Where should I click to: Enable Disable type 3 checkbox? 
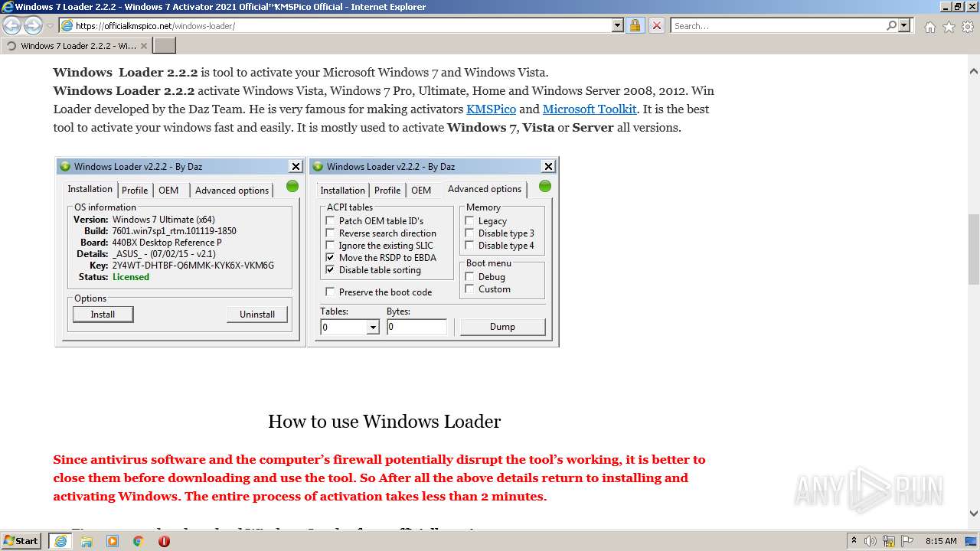[x=469, y=233]
